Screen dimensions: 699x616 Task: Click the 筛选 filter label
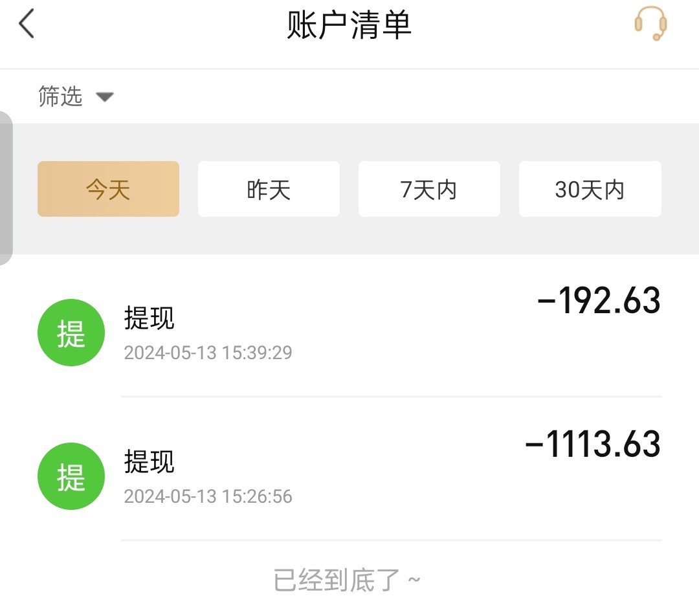(x=60, y=97)
